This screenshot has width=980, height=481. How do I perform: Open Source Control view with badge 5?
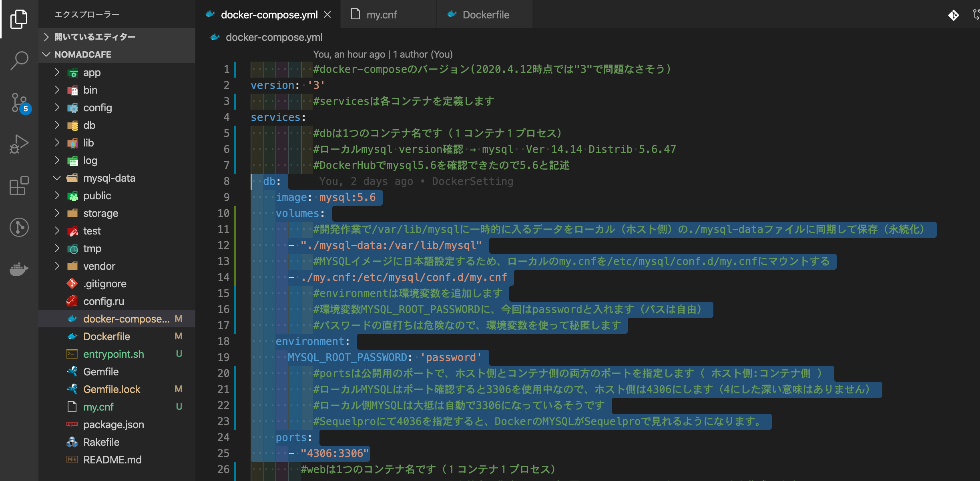click(19, 102)
